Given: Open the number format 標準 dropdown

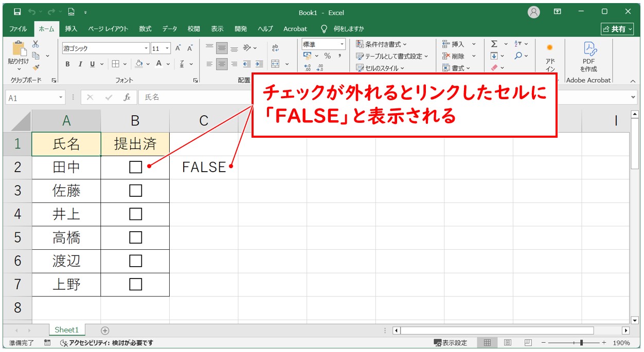Looking at the screenshot, I should tap(342, 44).
